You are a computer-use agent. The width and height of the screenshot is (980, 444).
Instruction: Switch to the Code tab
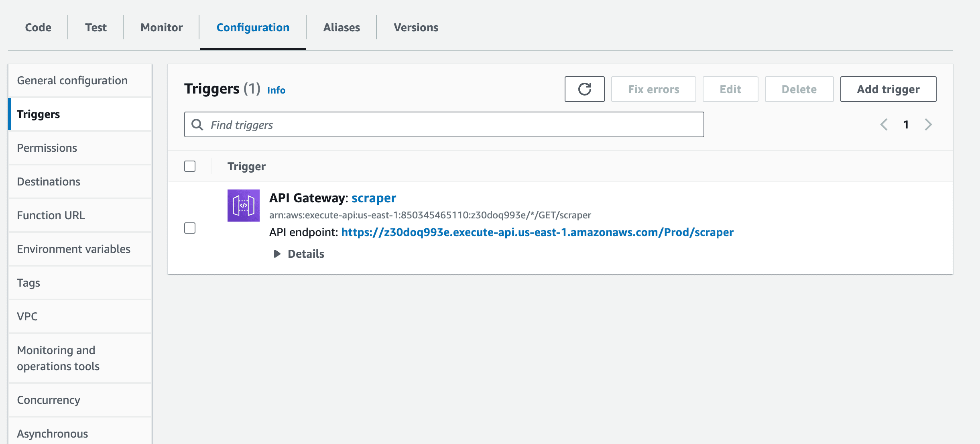point(38,27)
